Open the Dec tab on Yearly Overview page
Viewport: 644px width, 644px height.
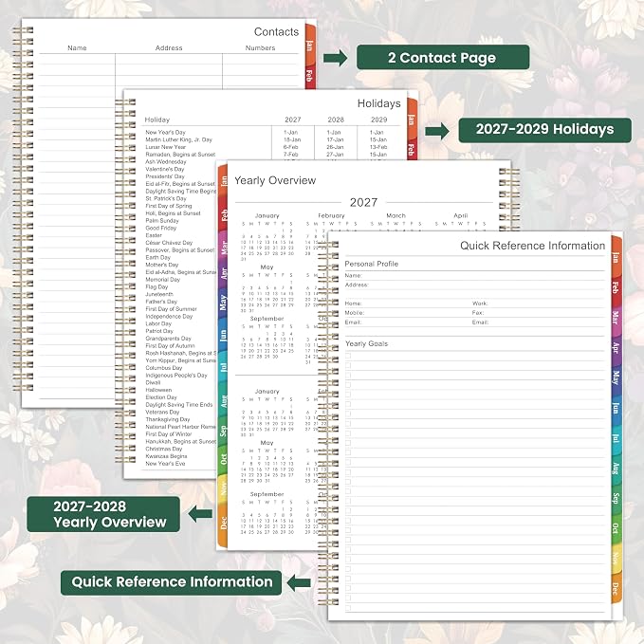(x=223, y=523)
